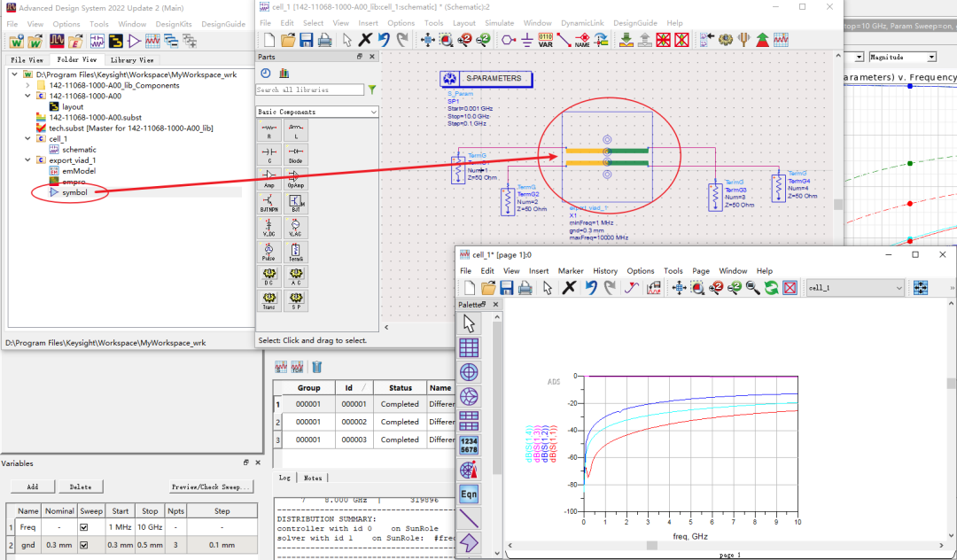Image resolution: width=957 pixels, height=560 pixels.
Task: Open new layout window from Main toolbar
Action: tap(115, 42)
